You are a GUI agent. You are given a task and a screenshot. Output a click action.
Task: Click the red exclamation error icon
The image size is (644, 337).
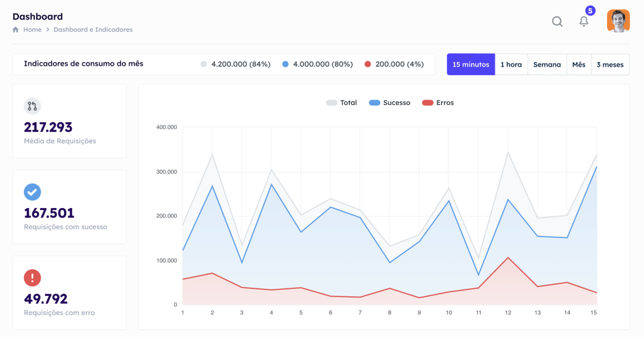pyautogui.click(x=32, y=278)
